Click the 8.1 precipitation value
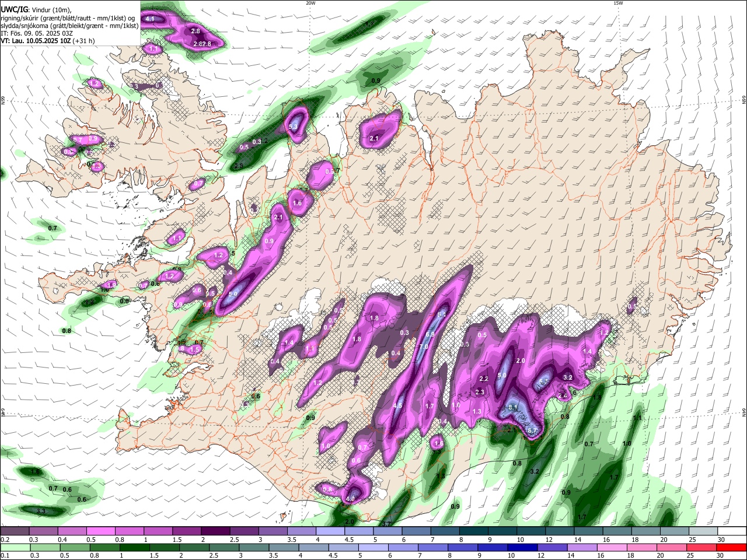The height and width of the screenshot is (560, 747). (514, 407)
